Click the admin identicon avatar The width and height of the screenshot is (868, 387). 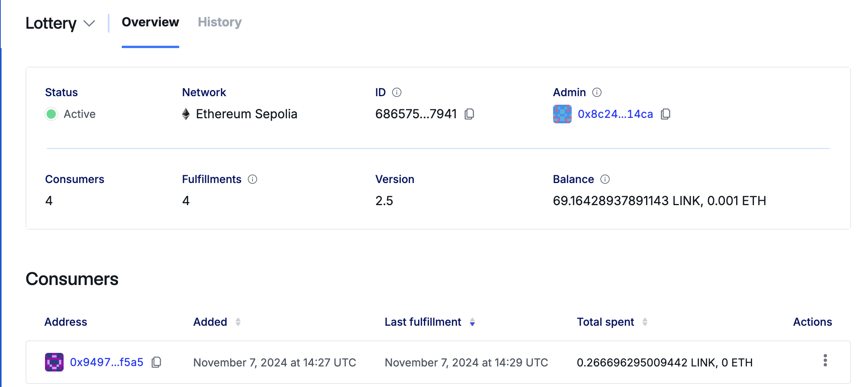pos(562,114)
